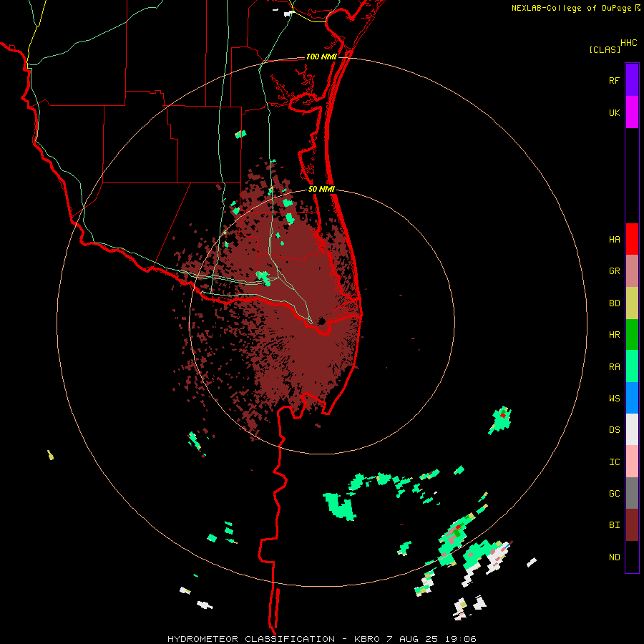Click the ND black legend swatch

pos(632,557)
